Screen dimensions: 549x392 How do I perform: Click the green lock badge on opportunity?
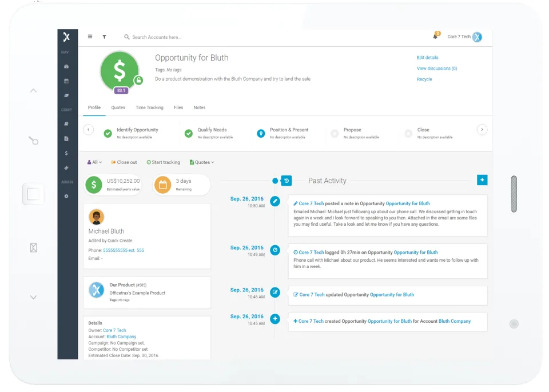(138, 81)
